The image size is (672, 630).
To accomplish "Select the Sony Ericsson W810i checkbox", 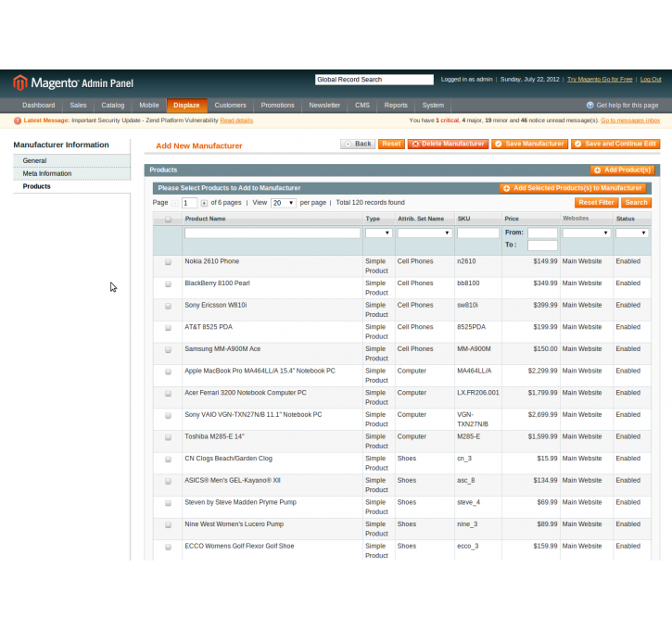I will [168, 306].
